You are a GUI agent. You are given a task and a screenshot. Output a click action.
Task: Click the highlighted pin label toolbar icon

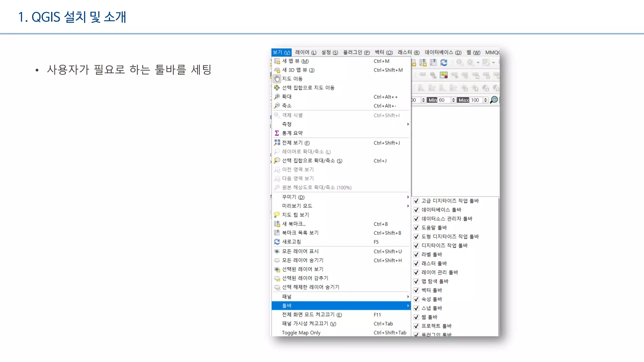pyautogui.click(x=444, y=75)
